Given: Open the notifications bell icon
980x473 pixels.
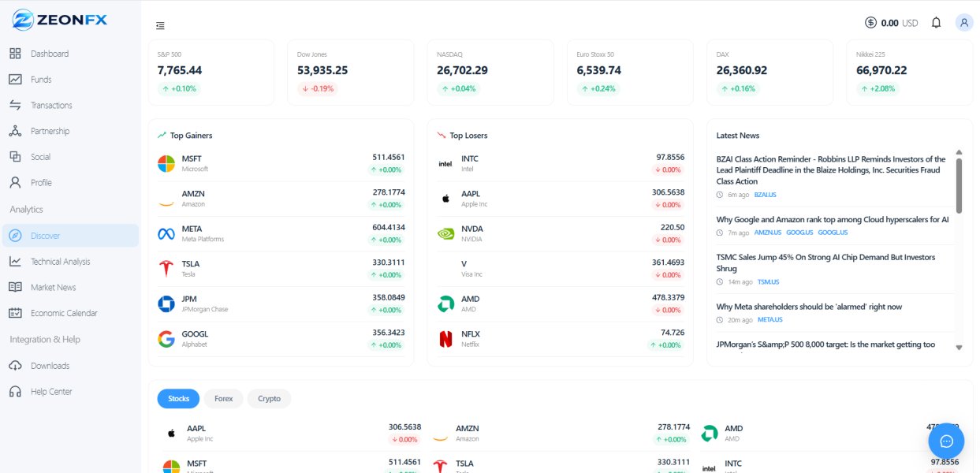Looking at the screenshot, I should [936, 23].
